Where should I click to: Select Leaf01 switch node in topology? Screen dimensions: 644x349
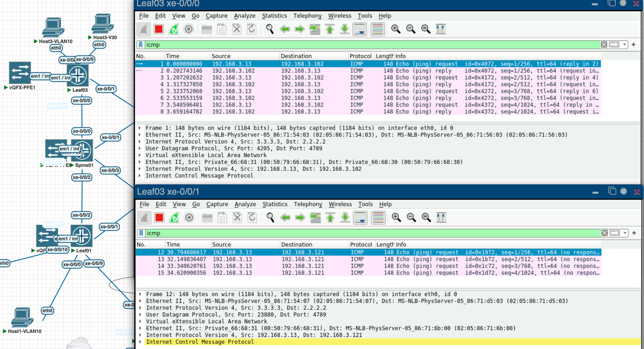81,236
